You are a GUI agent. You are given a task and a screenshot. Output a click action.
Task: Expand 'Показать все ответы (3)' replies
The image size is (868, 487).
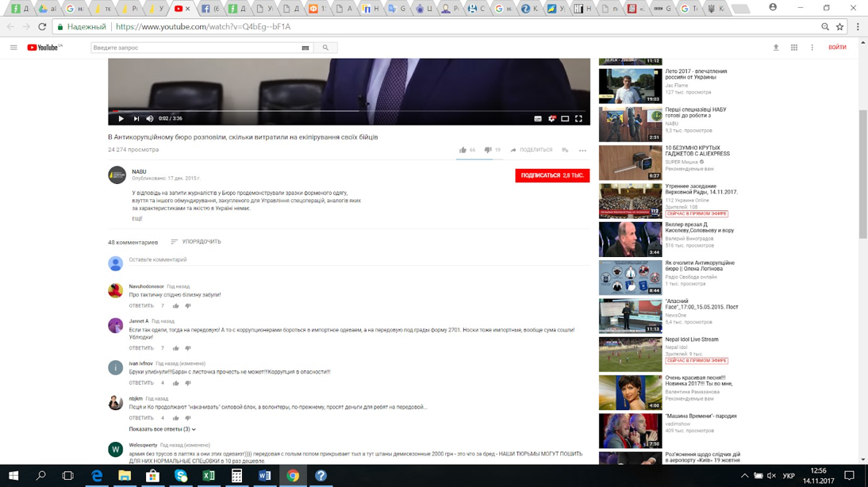162,429
